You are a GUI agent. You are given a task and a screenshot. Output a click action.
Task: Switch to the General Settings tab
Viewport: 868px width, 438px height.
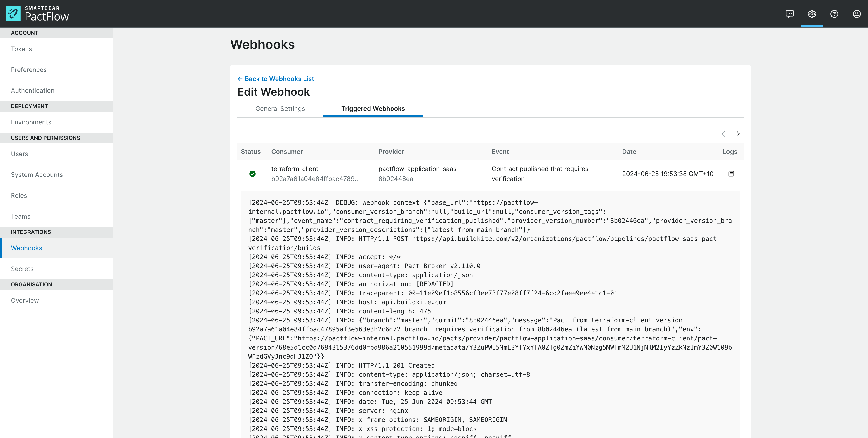pos(280,109)
